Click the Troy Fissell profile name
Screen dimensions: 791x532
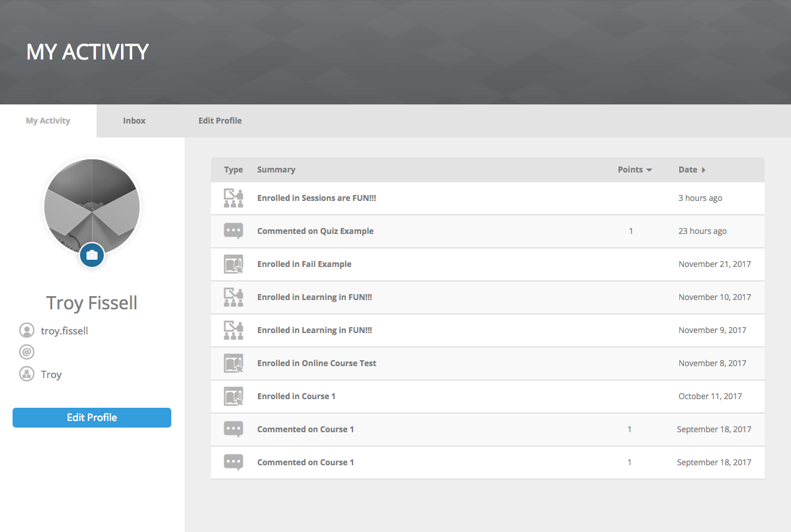pyautogui.click(x=92, y=303)
